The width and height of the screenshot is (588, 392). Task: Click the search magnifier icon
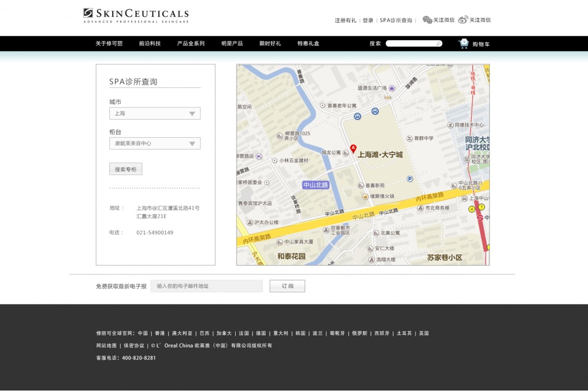point(439,44)
